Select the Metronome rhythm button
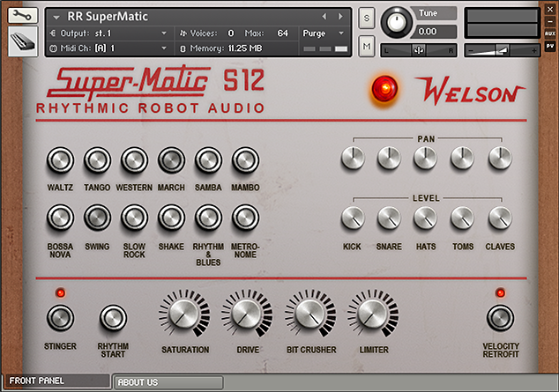The height and width of the screenshot is (392, 559). pyautogui.click(x=246, y=218)
